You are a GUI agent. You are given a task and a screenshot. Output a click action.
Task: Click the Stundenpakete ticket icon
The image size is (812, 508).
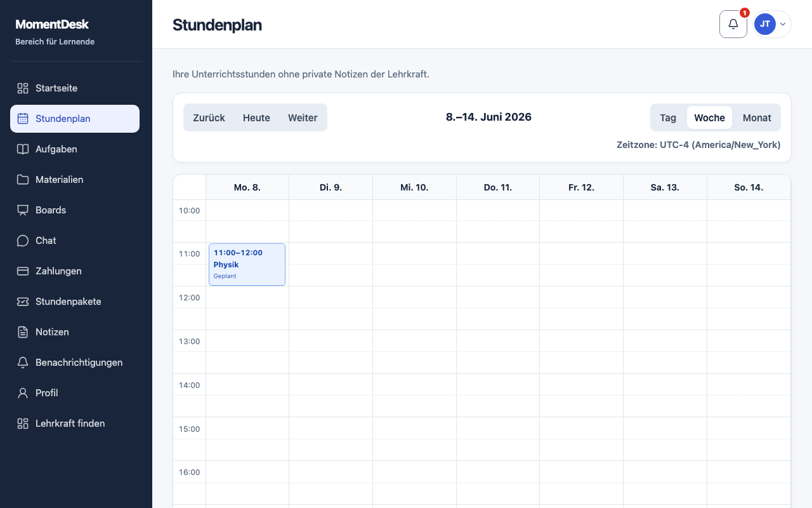coord(23,302)
